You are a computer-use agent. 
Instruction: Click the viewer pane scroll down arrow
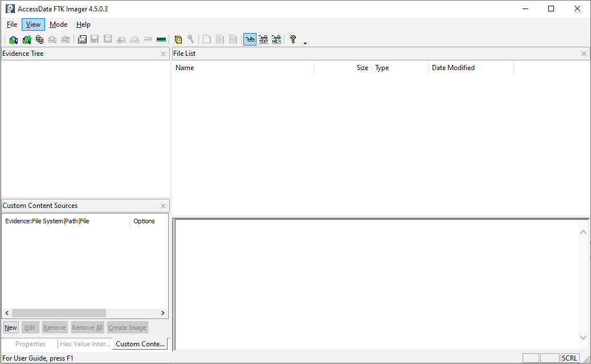point(583,337)
